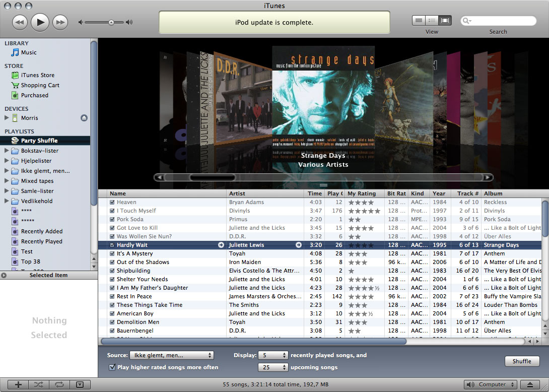Expand Bokstav-lister folder
The image size is (549, 392).
7,151
